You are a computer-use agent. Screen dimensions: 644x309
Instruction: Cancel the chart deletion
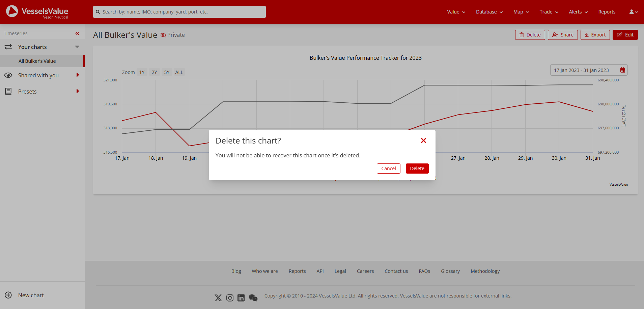[388, 168]
